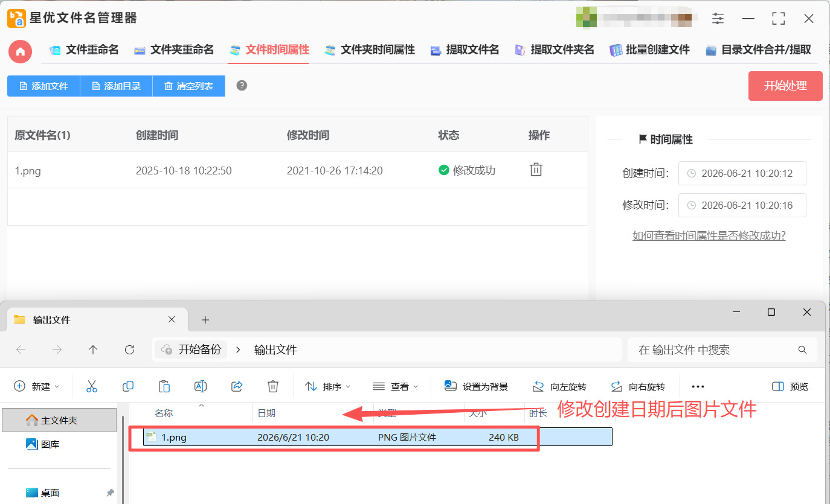The width and height of the screenshot is (830, 504).
Task: Open 如何查看时间属性是否修改成功 link
Action: point(709,236)
